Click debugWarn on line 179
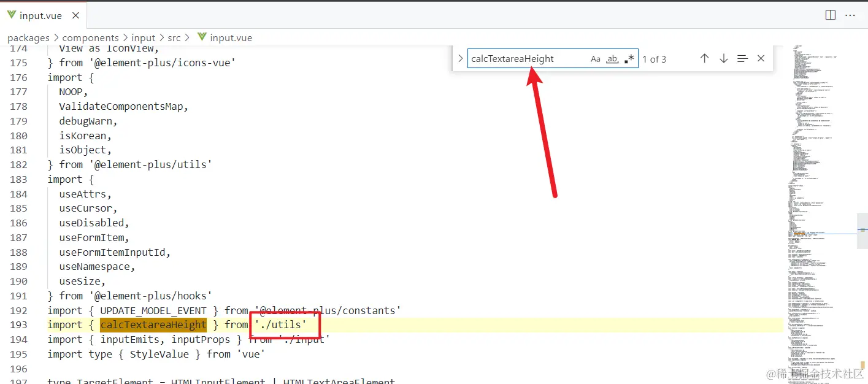Viewport: 868px width, 384px height. click(85, 121)
